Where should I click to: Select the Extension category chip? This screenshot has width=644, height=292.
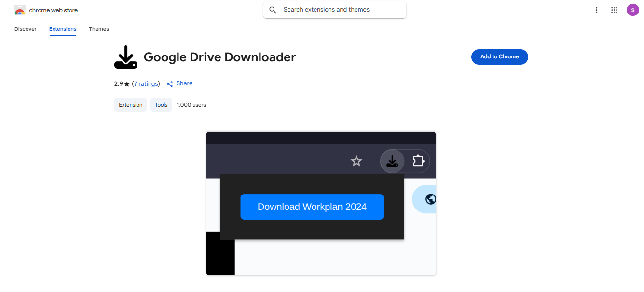pyautogui.click(x=130, y=105)
